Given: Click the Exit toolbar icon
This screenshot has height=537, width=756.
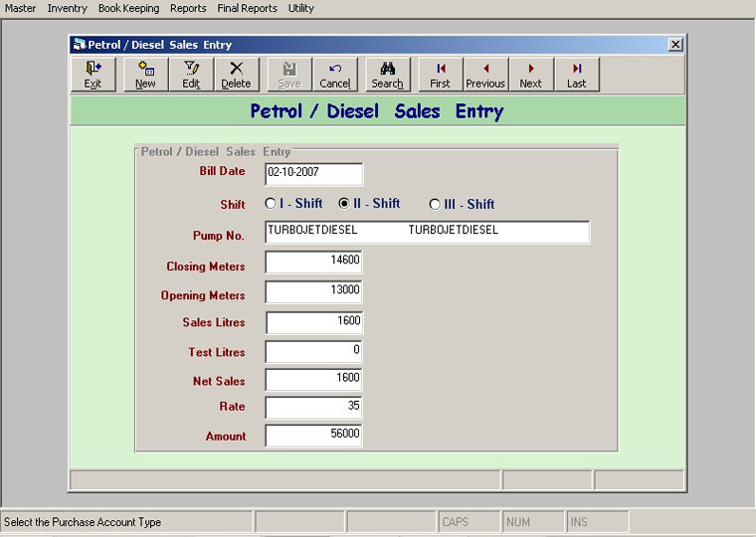Looking at the screenshot, I should (x=93, y=75).
